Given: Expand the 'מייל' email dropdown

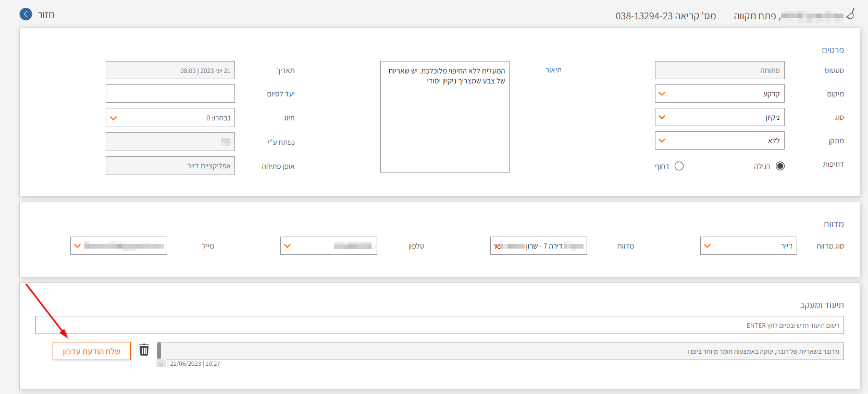Looking at the screenshot, I should tap(119, 246).
